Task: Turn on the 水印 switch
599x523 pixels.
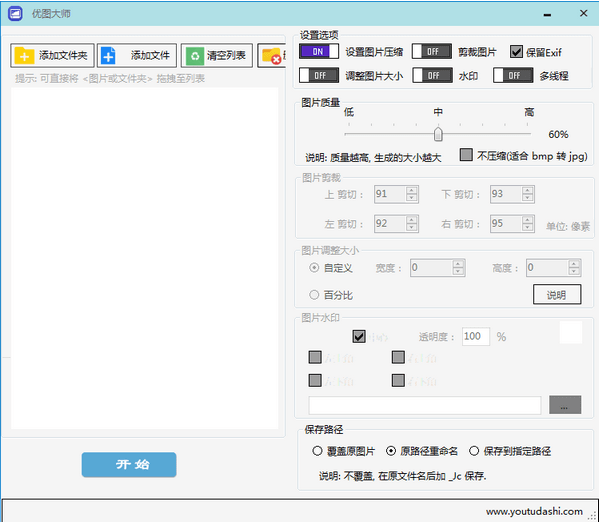Action: click(432, 76)
